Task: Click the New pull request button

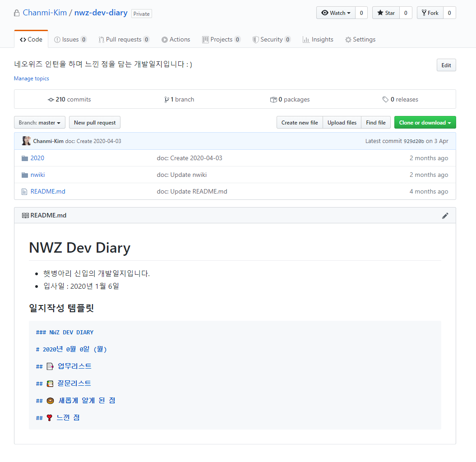Action: coord(95,123)
